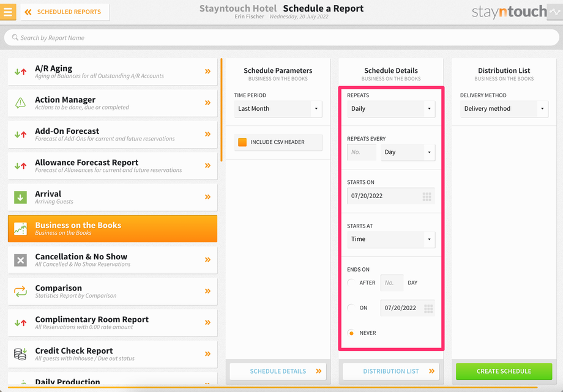The height and width of the screenshot is (392, 563).
Task: Open the Starts At Time dropdown
Action: [x=391, y=240]
